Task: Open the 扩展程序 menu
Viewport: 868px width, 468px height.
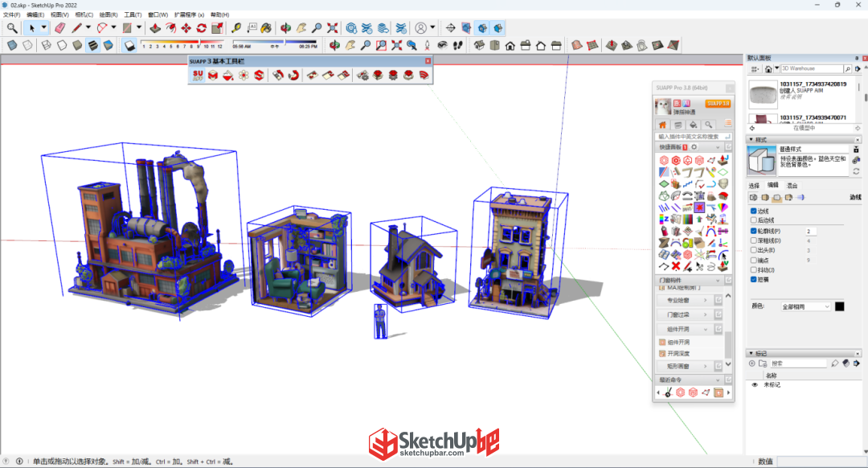Action: (190, 15)
